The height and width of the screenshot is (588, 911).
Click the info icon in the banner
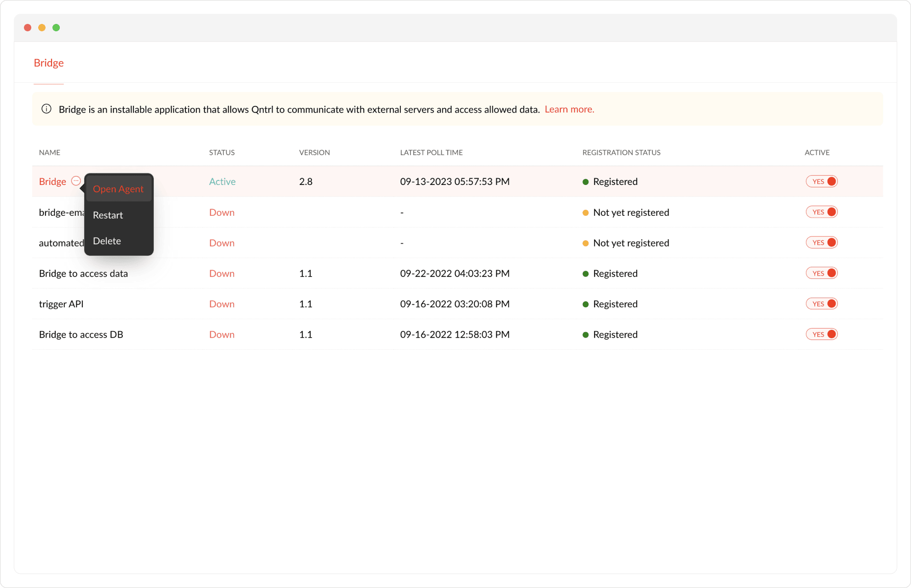pyautogui.click(x=46, y=109)
